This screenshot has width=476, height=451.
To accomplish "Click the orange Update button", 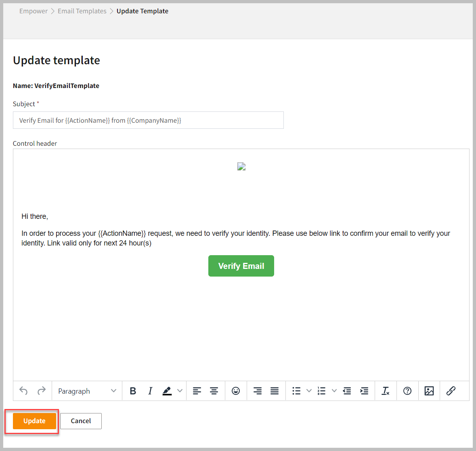I will [34, 421].
